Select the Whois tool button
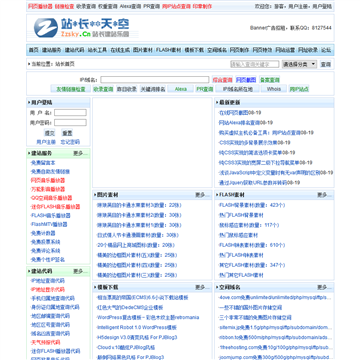 [274, 89]
